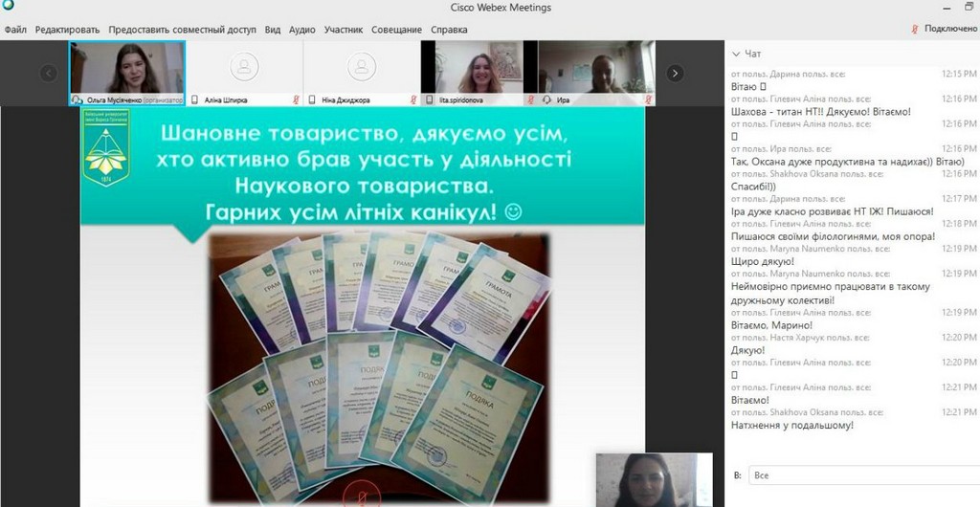Collapse the Чат panel chevron
This screenshot has width=980, height=507.
click(x=736, y=55)
